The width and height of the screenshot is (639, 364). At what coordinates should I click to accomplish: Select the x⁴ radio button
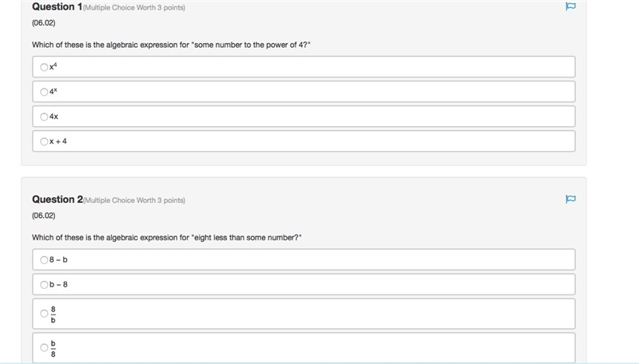tap(44, 67)
